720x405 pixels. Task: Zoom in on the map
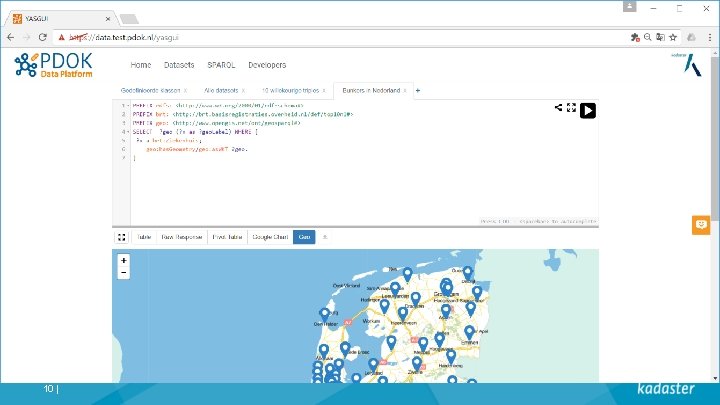pyautogui.click(x=124, y=260)
